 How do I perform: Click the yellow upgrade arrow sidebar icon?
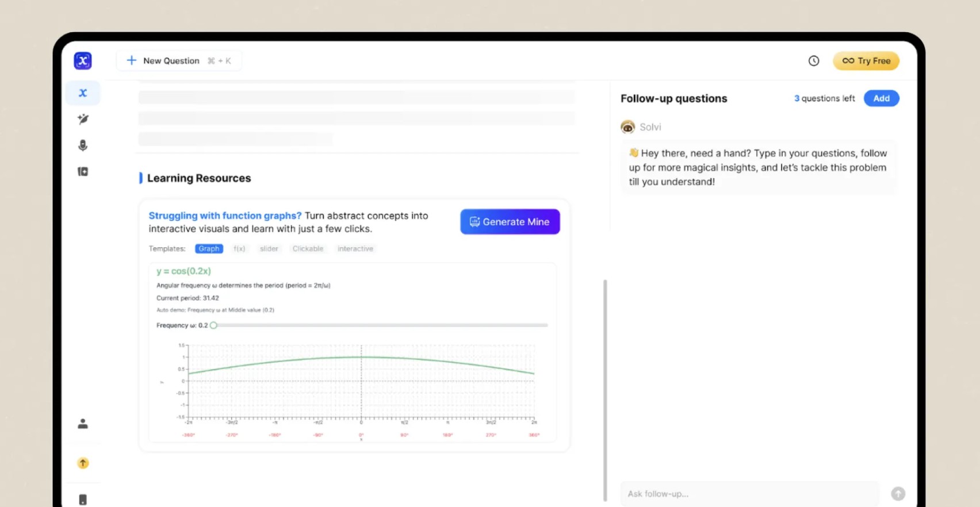(83, 463)
